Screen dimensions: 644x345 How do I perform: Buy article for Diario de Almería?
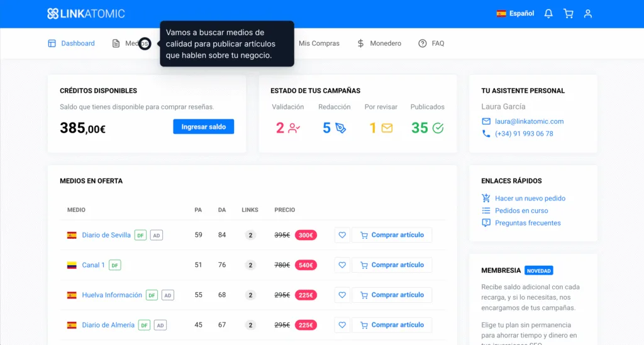pos(392,325)
